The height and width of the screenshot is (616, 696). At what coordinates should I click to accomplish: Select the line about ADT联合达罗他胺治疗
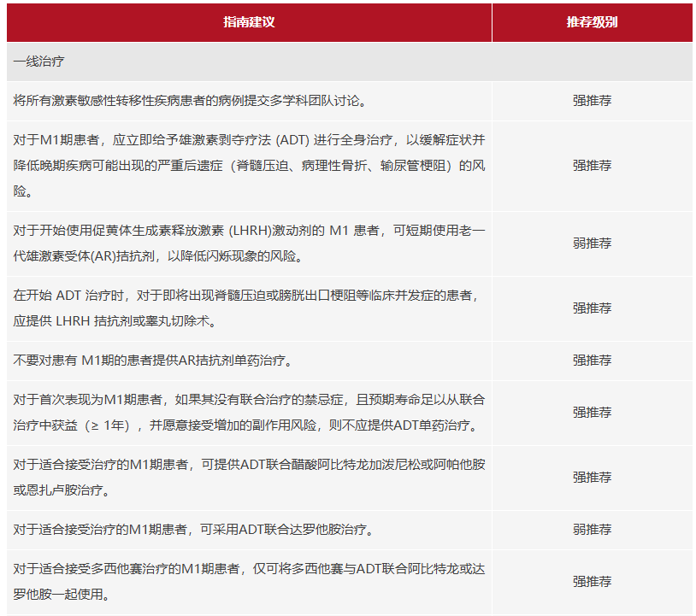point(192,530)
